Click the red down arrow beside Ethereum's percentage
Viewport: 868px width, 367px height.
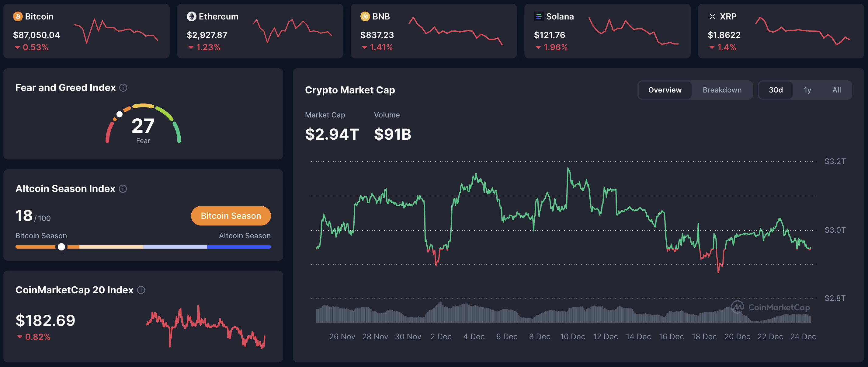coord(191,47)
